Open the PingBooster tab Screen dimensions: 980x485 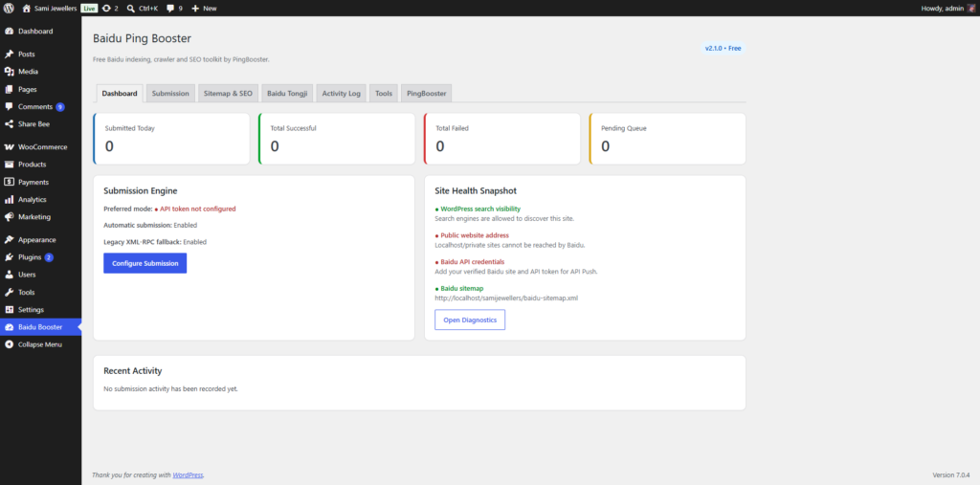426,93
